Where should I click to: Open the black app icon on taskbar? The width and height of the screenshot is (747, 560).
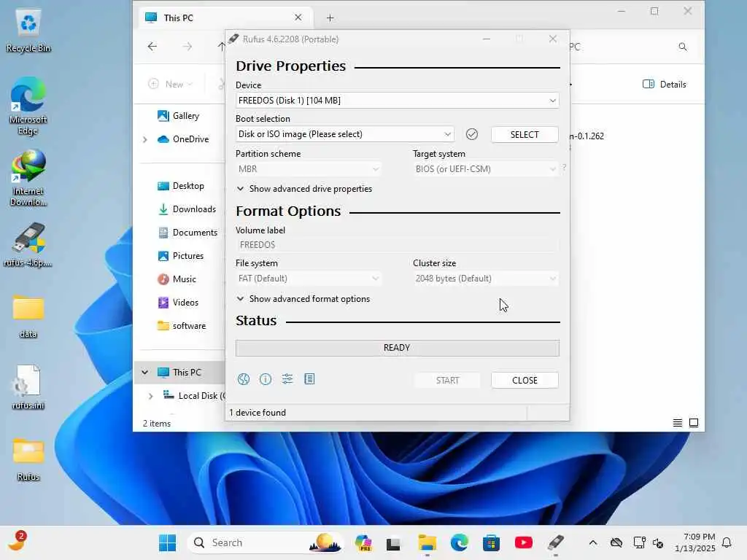pyautogui.click(x=393, y=544)
